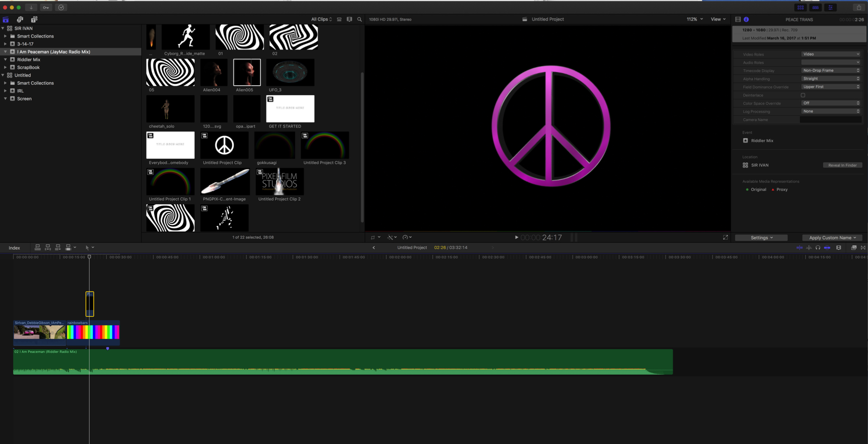Collapse the SIR IVAN library
This screenshot has height=444, width=868.
(x=3, y=28)
